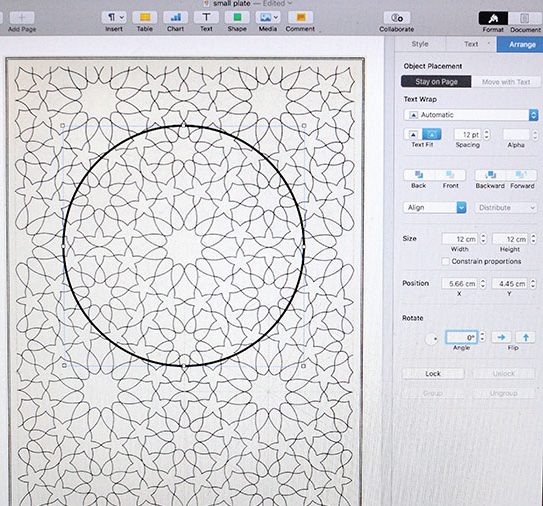543x506 pixels.
Task: Select the highlighted Text Fit icon
Action: (432, 134)
